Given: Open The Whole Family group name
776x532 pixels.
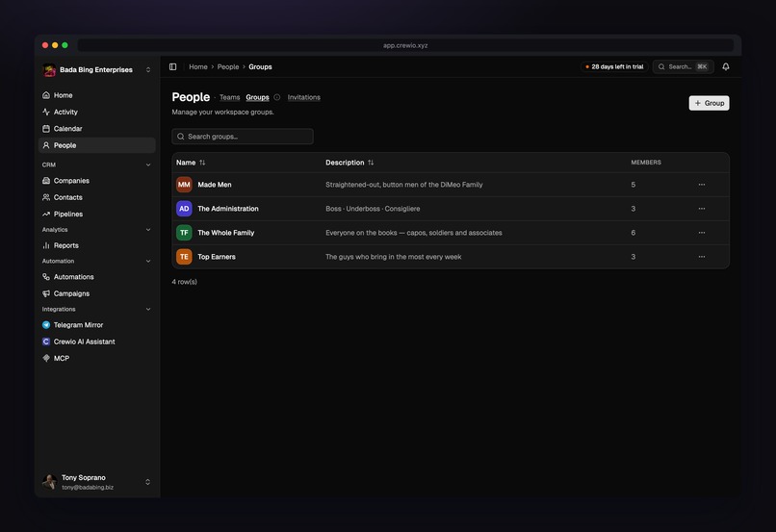Looking at the screenshot, I should click(x=225, y=233).
